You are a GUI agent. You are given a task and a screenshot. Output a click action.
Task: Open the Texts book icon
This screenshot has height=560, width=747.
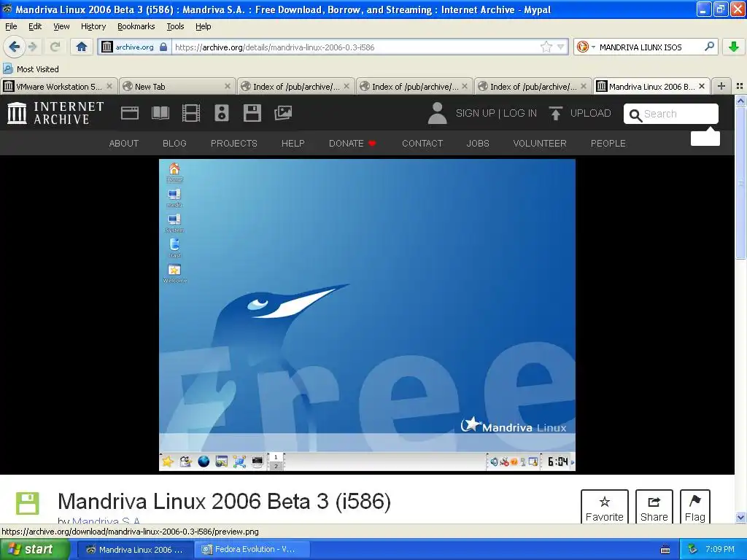[160, 113]
